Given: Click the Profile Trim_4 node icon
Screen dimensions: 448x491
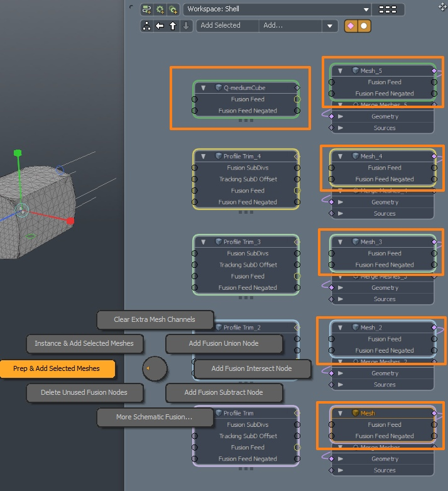Looking at the screenshot, I should coord(219,156).
